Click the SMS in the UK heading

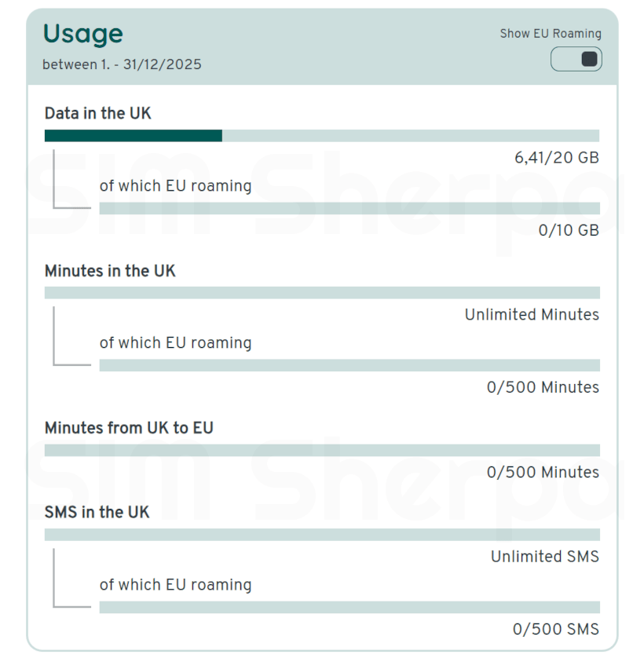tap(97, 512)
